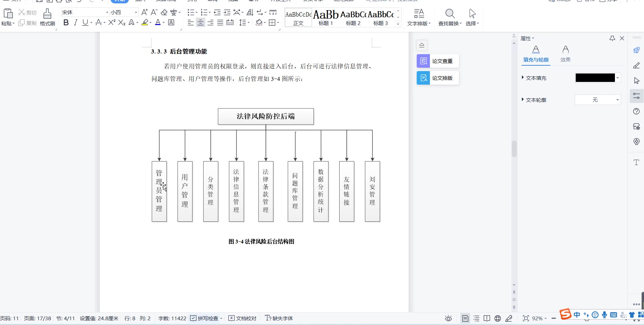Open the 宋体 font name dropdown
The image size is (644, 325).
click(x=107, y=13)
